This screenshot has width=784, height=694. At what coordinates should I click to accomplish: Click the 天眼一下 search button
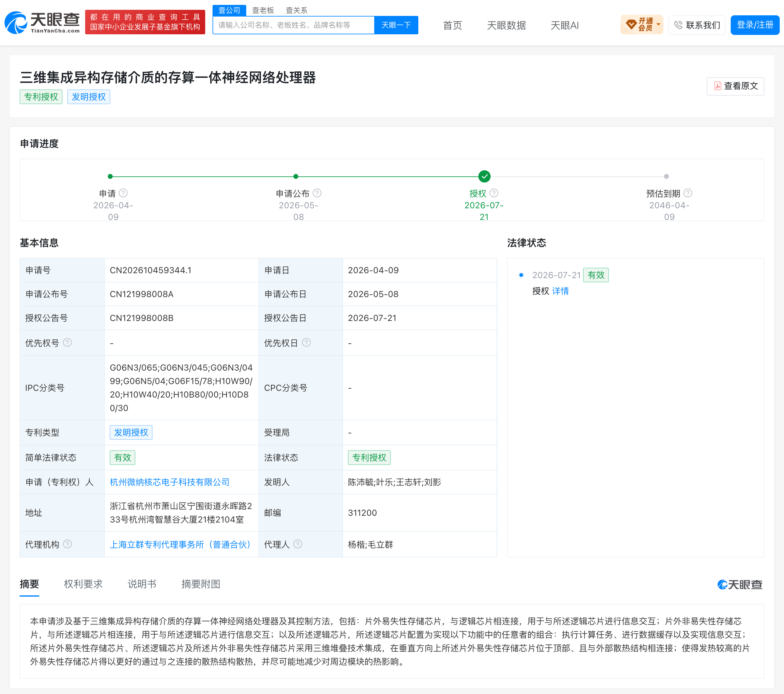(396, 25)
